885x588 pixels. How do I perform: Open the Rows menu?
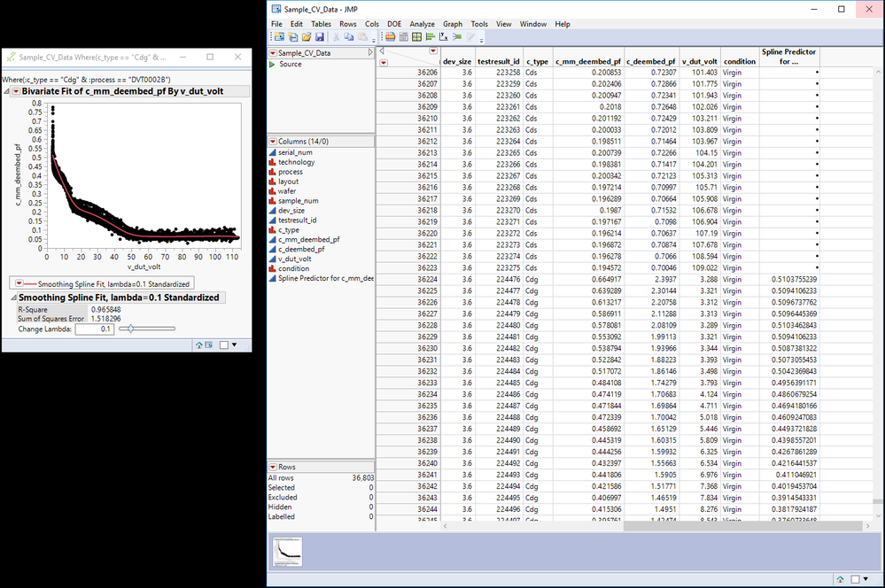click(x=347, y=24)
